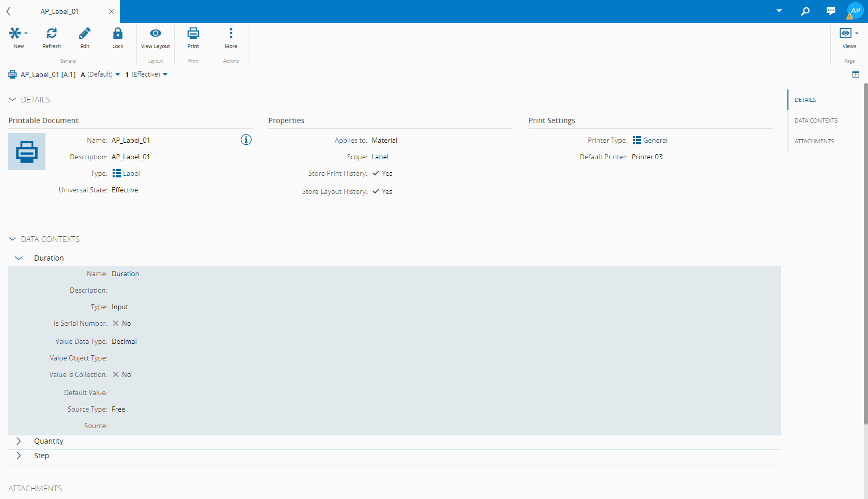Open the Label type link
Image resolution: width=868 pixels, height=499 pixels.
pos(131,173)
